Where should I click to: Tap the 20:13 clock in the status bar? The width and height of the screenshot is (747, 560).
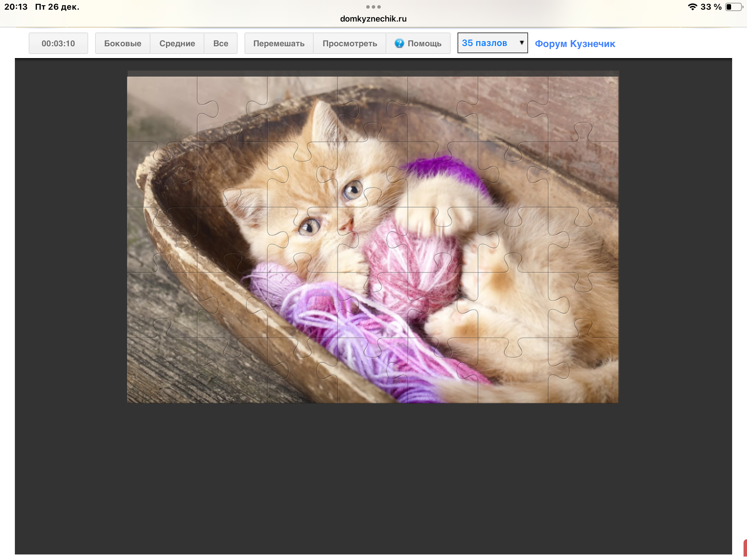point(16,7)
